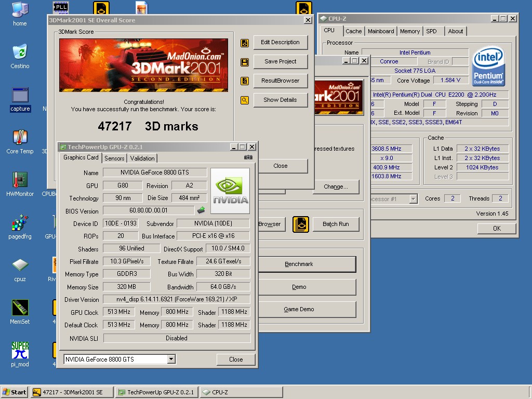Click the Version 1.45 text in CPU-Z
The width and height of the screenshot is (532, 399).
point(492,214)
